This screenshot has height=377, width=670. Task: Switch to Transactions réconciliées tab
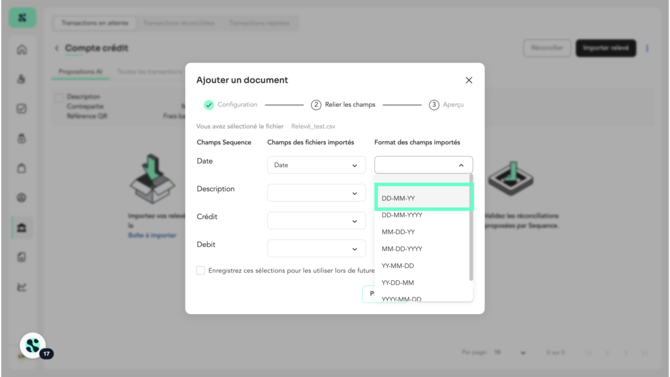click(179, 23)
